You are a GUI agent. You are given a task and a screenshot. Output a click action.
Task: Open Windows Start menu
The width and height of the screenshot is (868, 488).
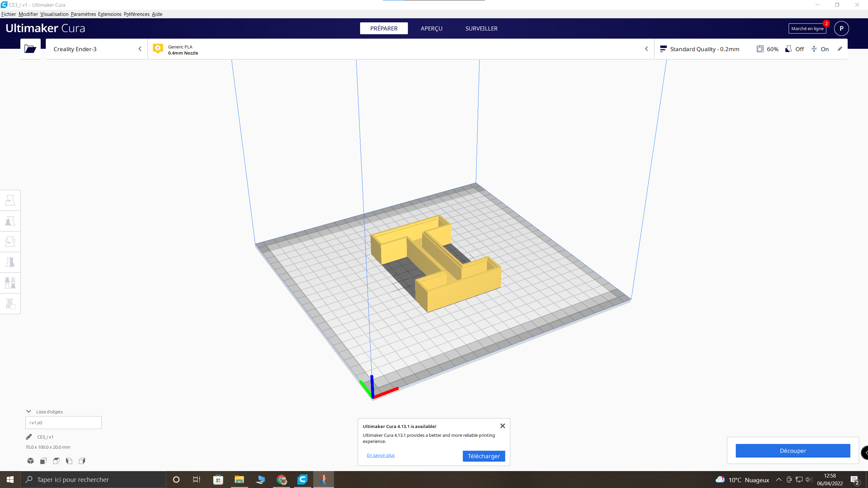[10, 480]
